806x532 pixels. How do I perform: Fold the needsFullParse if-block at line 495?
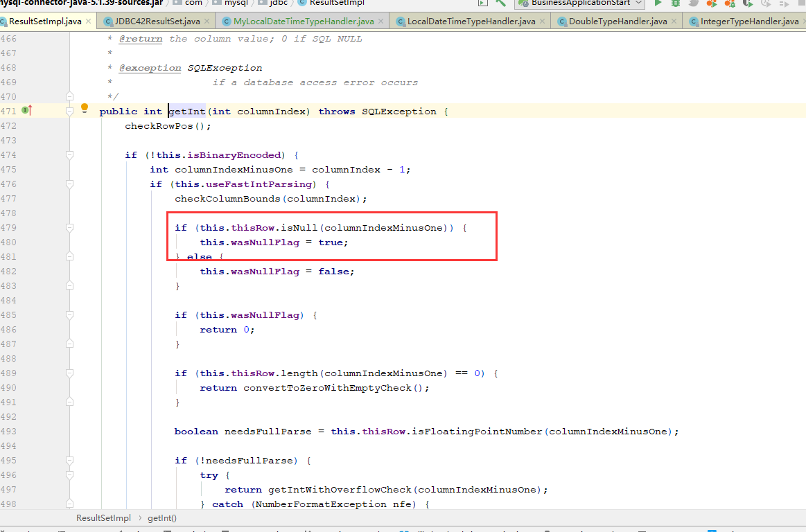click(69, 461)
